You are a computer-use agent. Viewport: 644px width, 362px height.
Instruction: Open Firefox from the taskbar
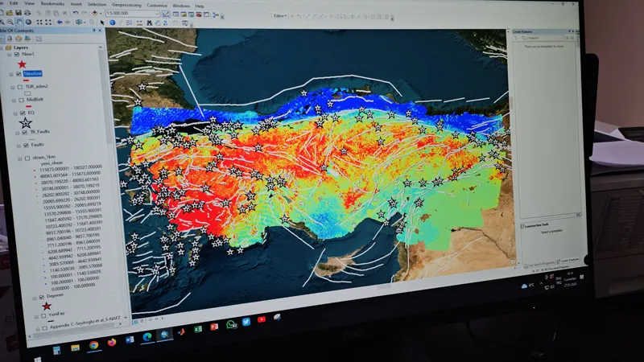pos(110,340)
